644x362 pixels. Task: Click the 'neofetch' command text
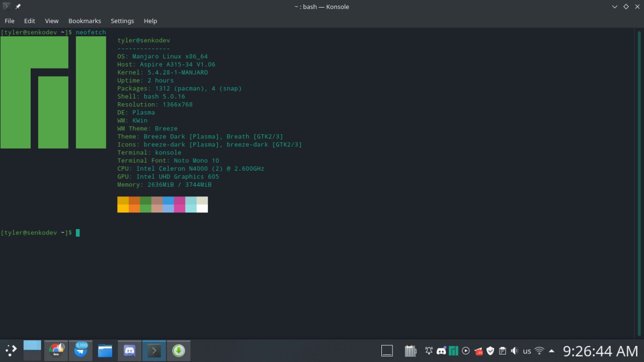tap(91, 32)
